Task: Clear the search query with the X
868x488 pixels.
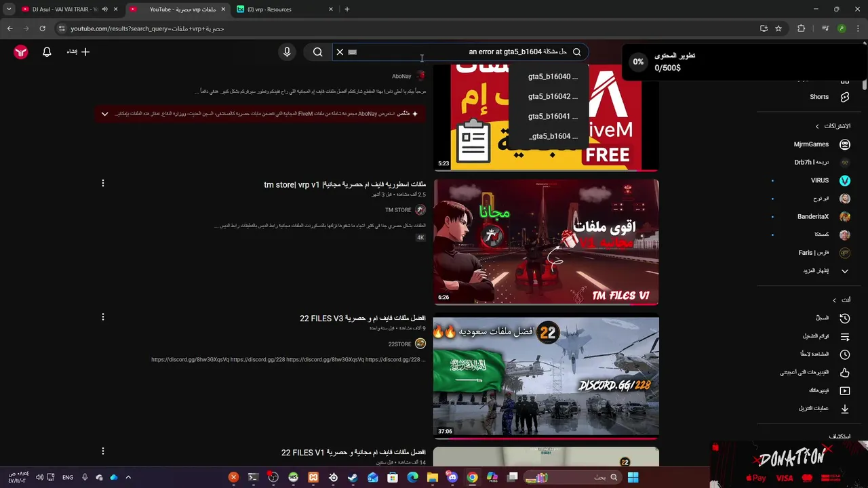Action: [340, 52]
